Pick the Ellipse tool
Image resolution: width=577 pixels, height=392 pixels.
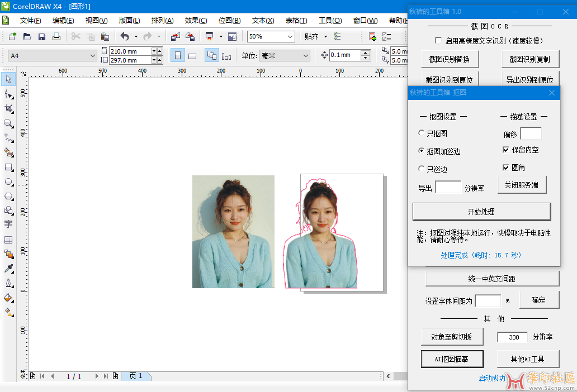coord(8,181)
